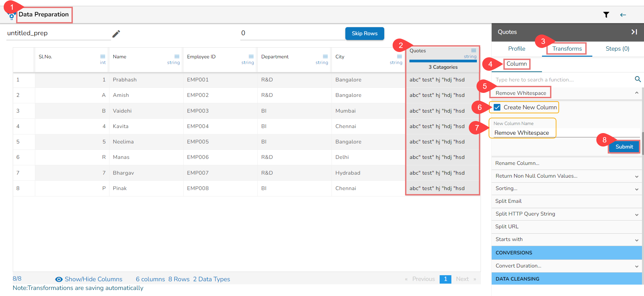Image resolution: width=644 pixels, height=296 pixels.
Task: Expand the Convert Duration option
Action: coord(637,266)
